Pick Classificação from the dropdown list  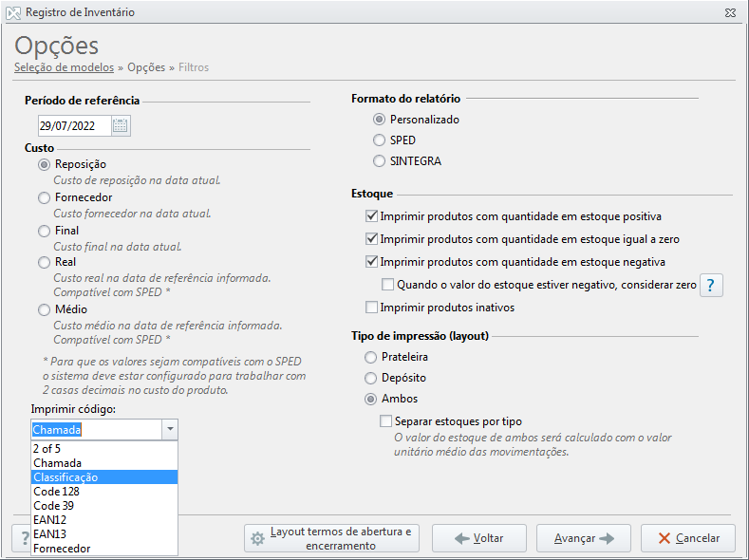pos(104,477)
